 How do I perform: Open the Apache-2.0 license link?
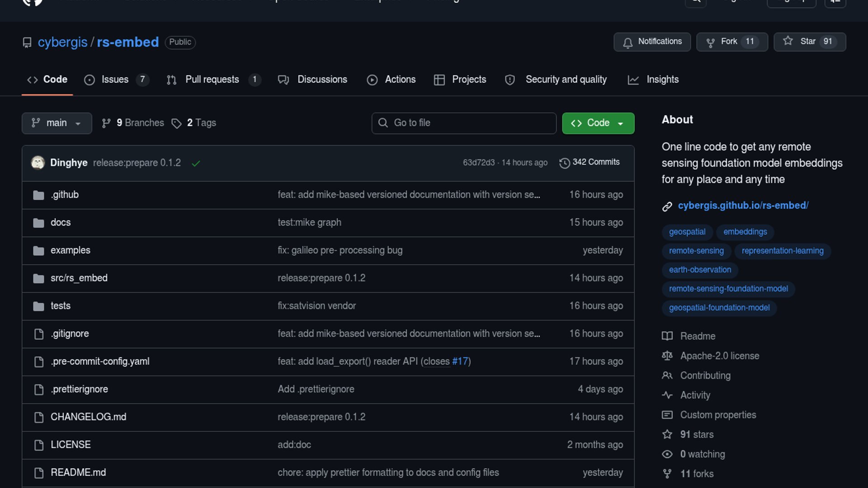[719, 356]
